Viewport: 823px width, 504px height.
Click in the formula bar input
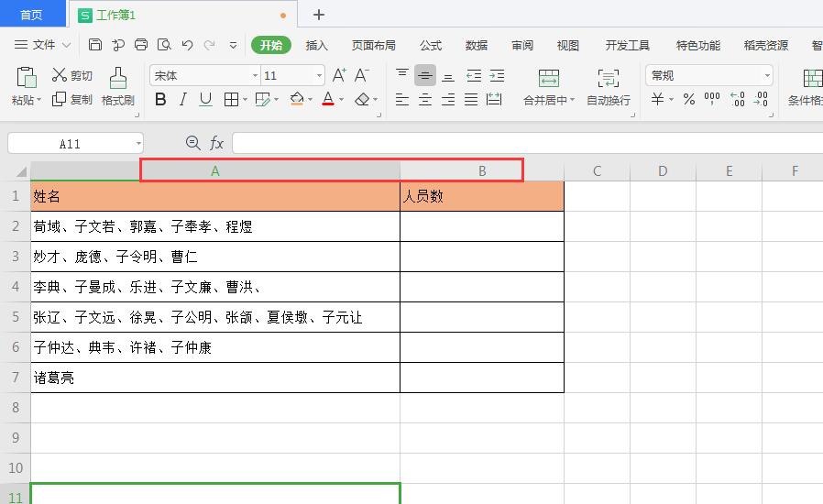pyautogui.click(x=527, y=143)
